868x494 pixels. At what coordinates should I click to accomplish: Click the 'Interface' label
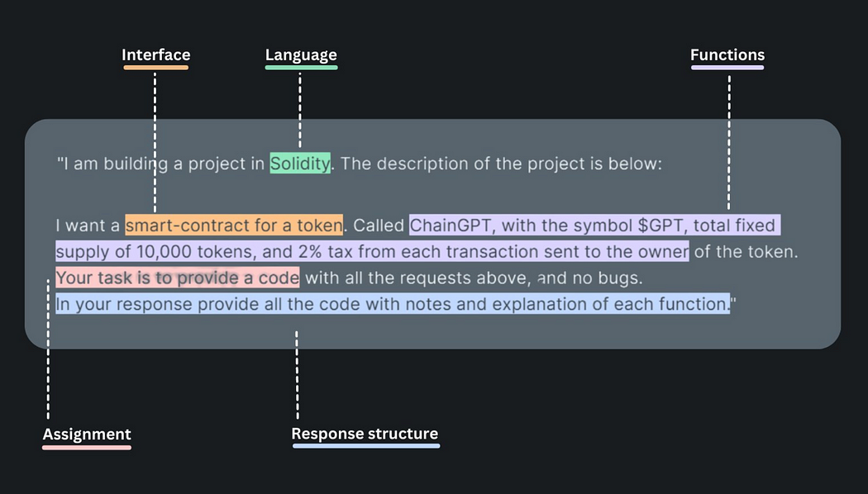click(x=155, y=55)
